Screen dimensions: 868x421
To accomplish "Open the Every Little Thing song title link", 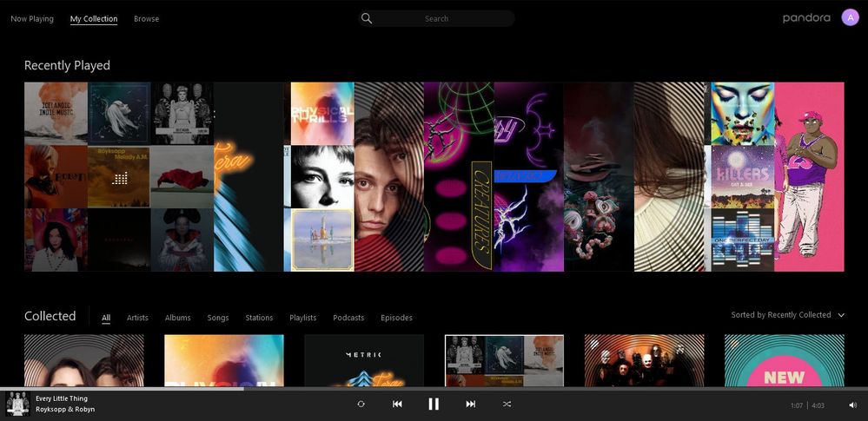I will (x=61, y=398).
